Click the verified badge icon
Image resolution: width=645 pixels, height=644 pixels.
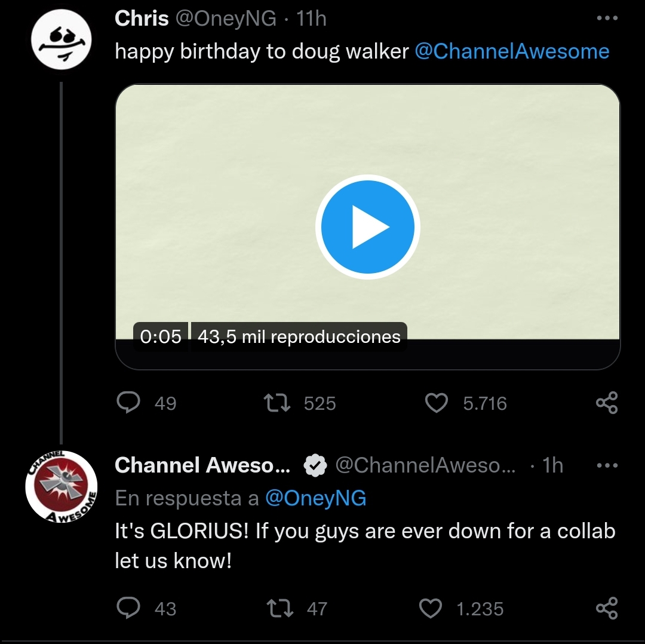tap(315, 465)
